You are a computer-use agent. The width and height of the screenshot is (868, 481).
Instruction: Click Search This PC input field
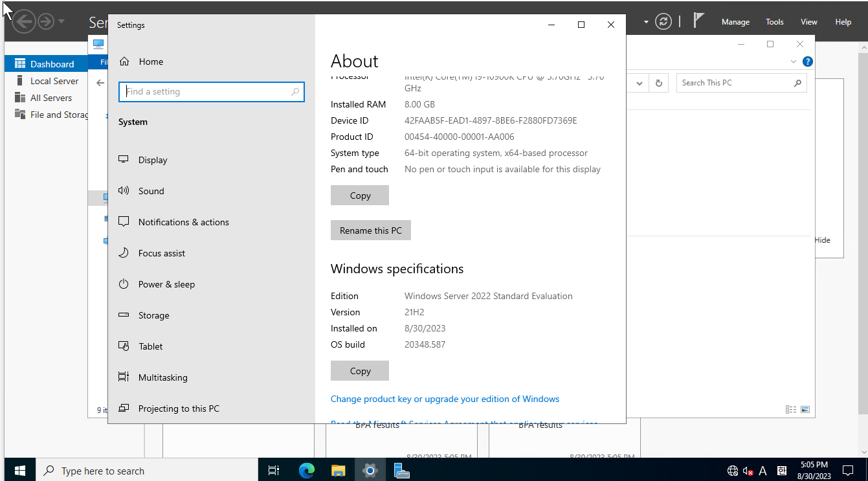click(742, 83)
